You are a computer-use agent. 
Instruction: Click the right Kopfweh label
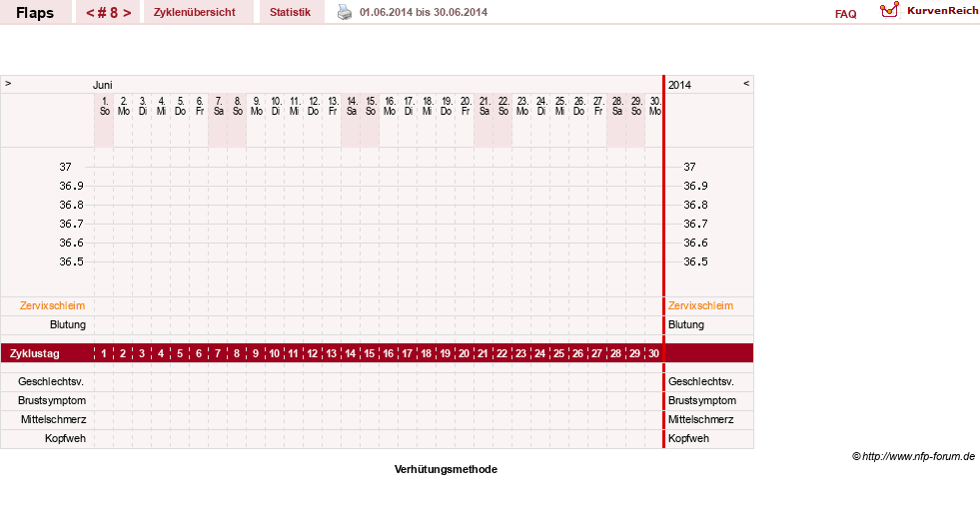688,439
